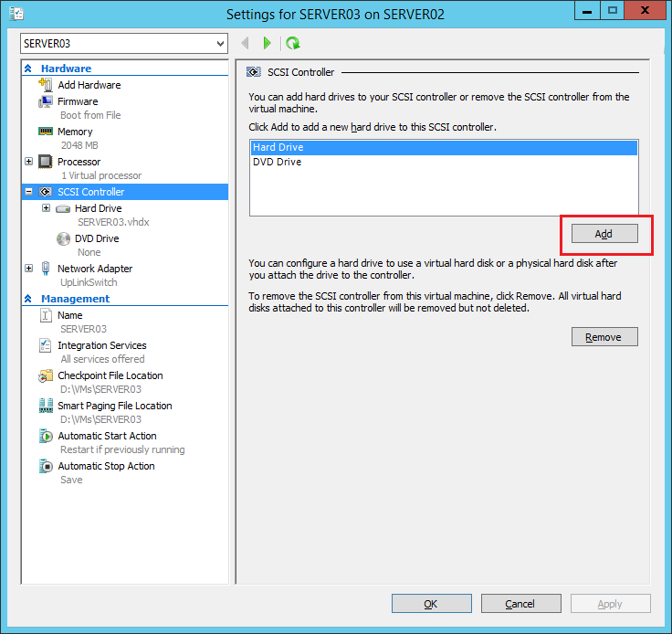Select DVD Drive in the tree
Screen dimensions: 672x634
click(x=97, y=238)
